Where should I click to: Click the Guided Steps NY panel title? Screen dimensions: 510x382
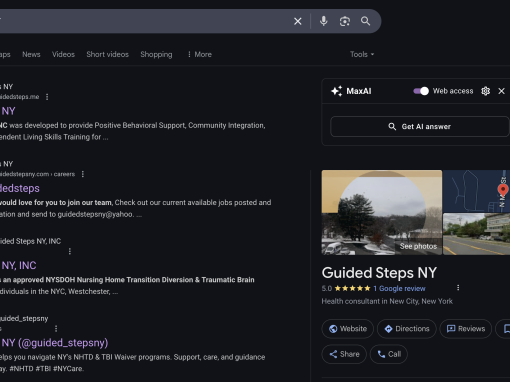(379, 273)
